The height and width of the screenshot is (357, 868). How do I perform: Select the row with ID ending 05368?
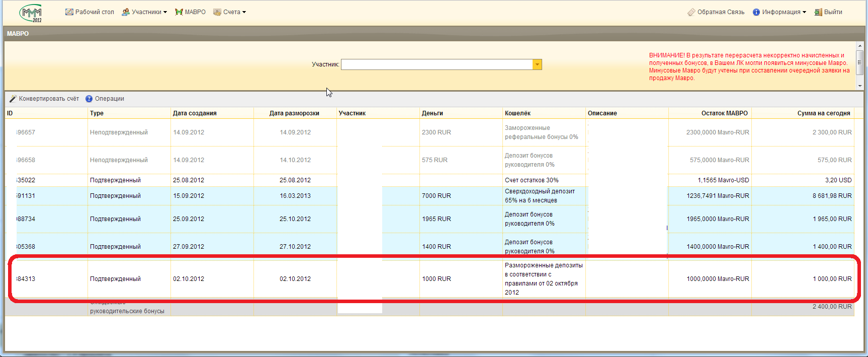coord(429,247)
